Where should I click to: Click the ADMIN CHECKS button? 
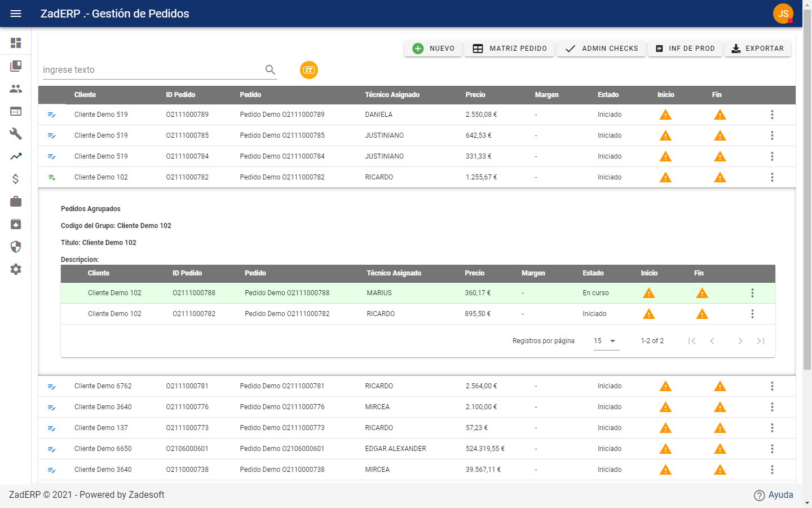(601, 49)
